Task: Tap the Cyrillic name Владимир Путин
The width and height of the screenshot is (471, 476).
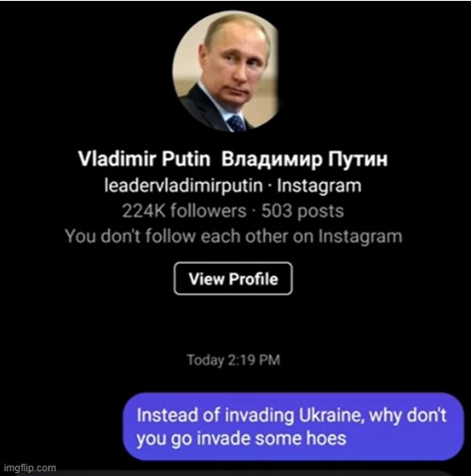Action: (x=304, y=159)
